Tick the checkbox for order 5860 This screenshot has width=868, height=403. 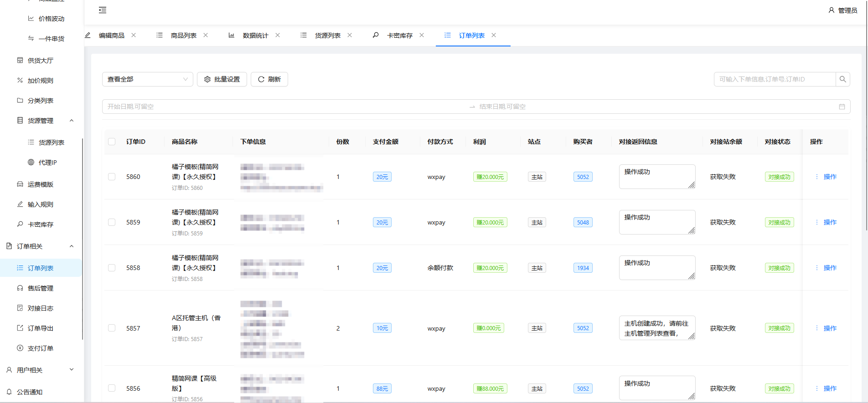tap(112, 177)
